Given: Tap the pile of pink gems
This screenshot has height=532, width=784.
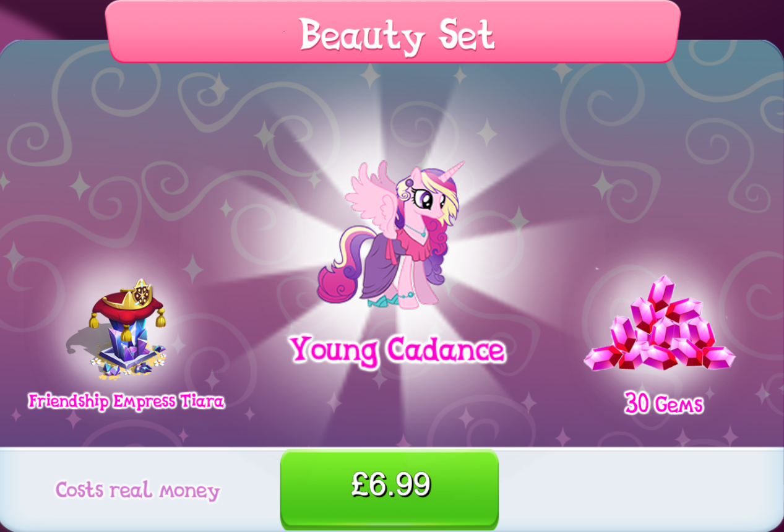Looking at the screenshot, I should [x=660, y=324].
